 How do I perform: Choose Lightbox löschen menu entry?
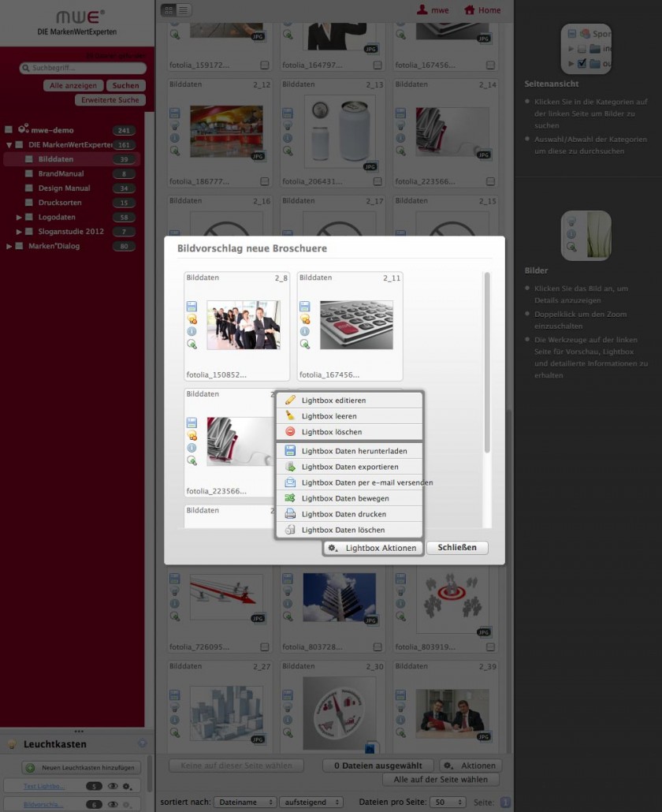pyautogui.click(x=349, y=431)
